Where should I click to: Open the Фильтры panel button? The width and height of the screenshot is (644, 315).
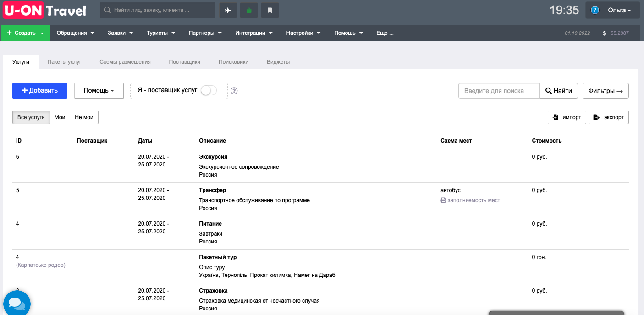coord(605,91)
